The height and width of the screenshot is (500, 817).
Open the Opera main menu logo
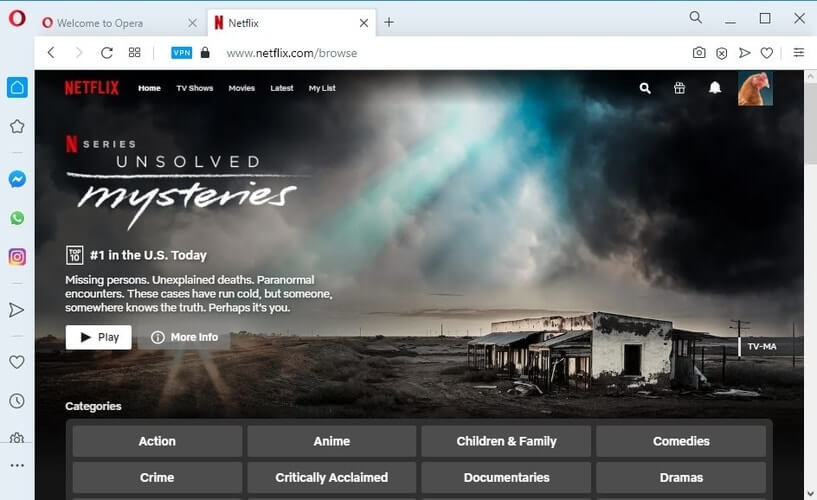(17, 18)
